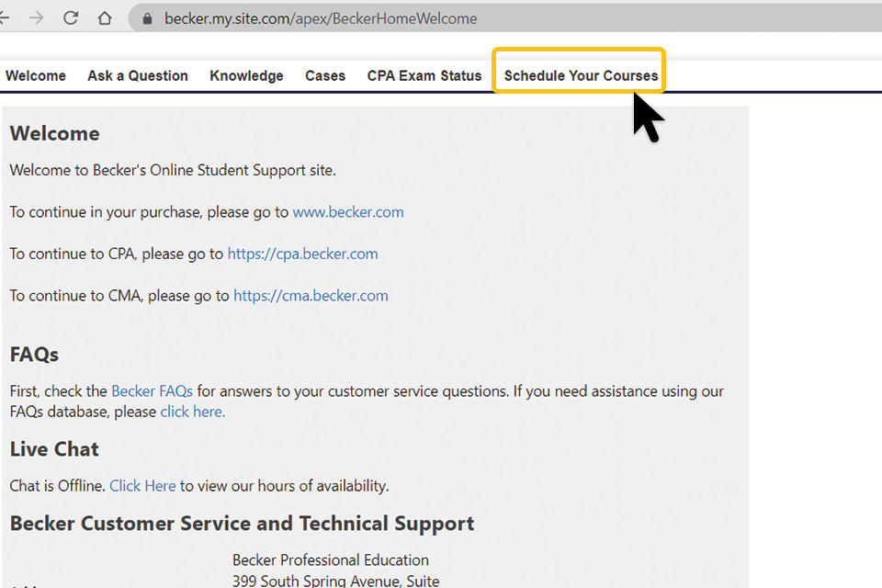Click the FAQs section heading

(x=34, y=355)
